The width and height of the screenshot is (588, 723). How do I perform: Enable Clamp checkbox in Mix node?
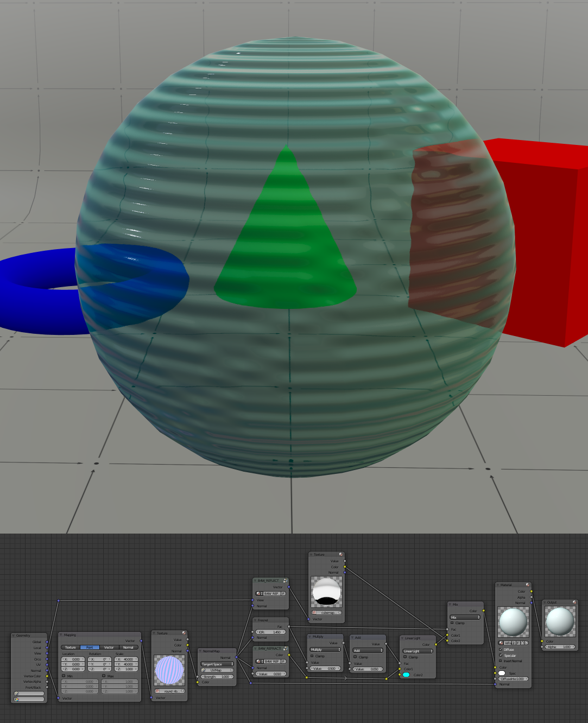pyautogui.click(x=452, y=623)
